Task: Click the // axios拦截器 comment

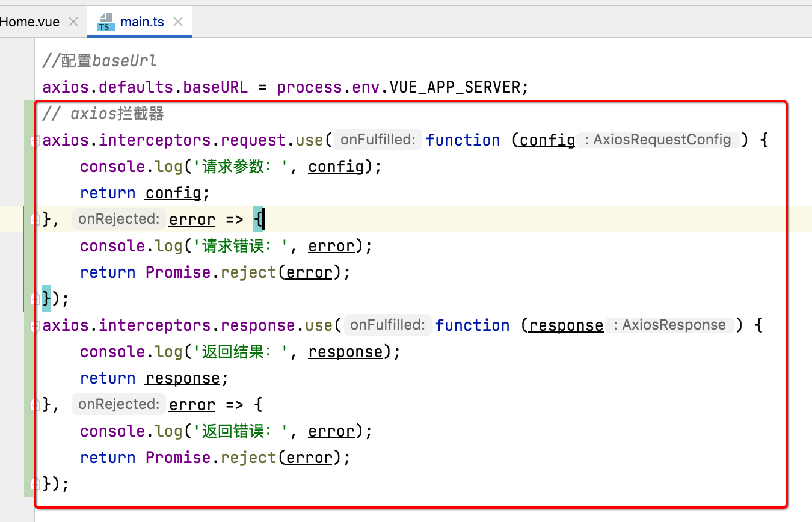Action: pyautogui.click(x=103, y=114)
